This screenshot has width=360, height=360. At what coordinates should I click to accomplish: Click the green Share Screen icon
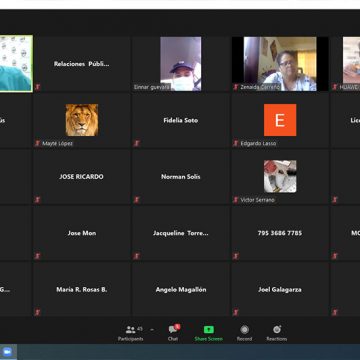209,330
